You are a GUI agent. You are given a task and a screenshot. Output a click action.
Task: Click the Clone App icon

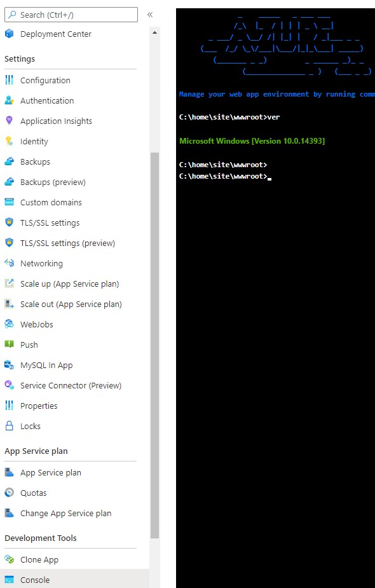[9, 559]
